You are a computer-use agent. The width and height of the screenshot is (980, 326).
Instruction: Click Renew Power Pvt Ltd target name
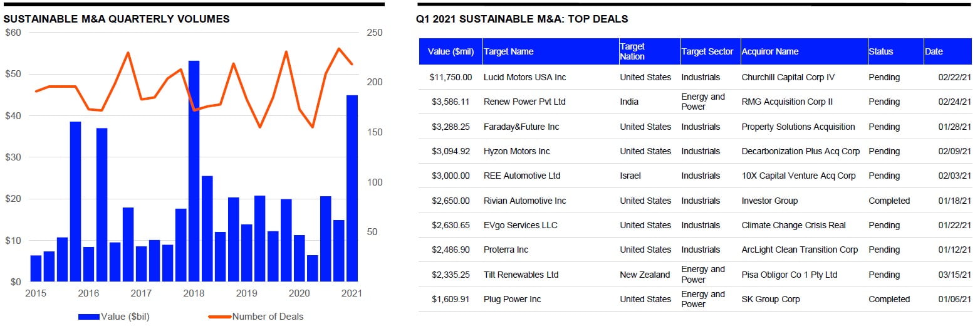click(524, 102)
